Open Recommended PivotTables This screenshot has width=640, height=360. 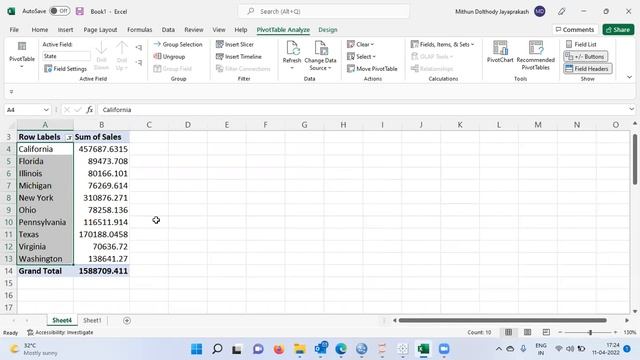[536, 55]
